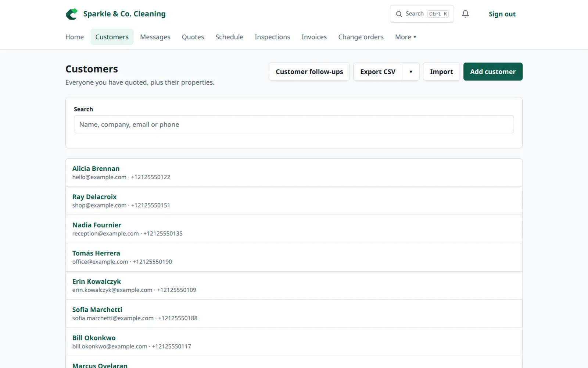
Task: Click the Add customer button
Action: coord(493,72)
